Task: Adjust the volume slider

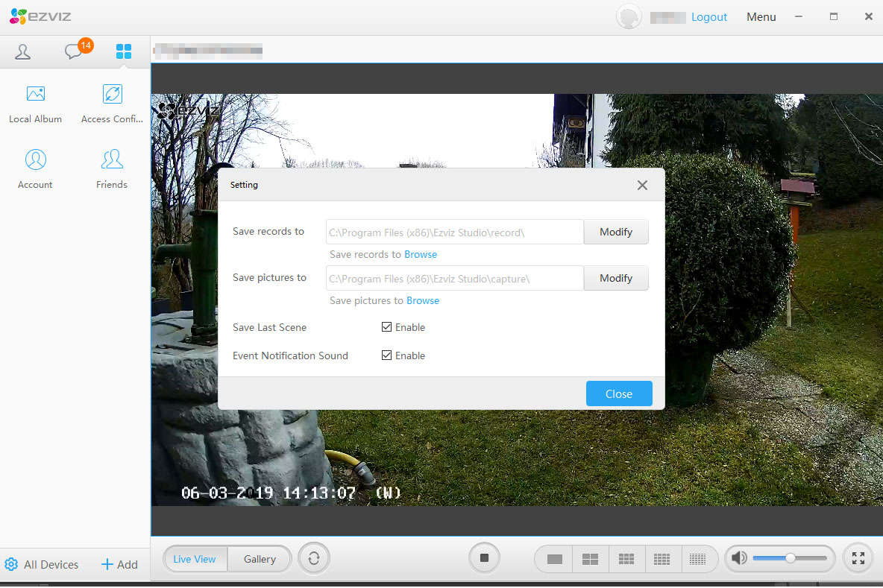Action: pos(790,558)
